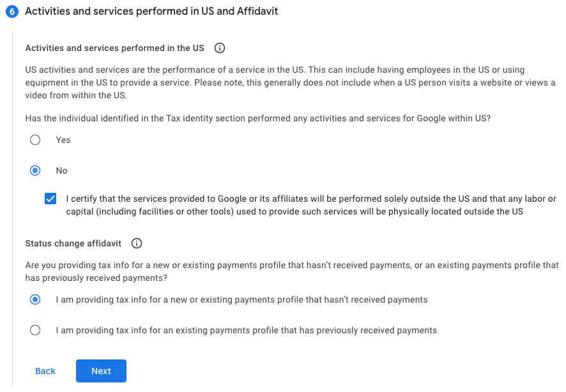
Task: Click the US activities description paragraph
Action: pos(290,82)
